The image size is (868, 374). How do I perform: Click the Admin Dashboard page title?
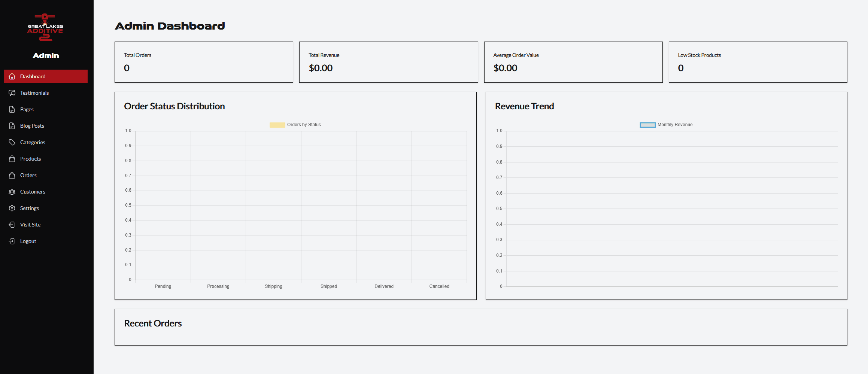tap(170, 26)
